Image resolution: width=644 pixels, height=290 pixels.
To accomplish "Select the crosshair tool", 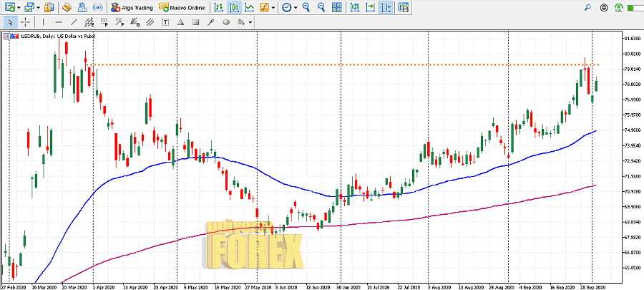I will click(x=25, y=21).
